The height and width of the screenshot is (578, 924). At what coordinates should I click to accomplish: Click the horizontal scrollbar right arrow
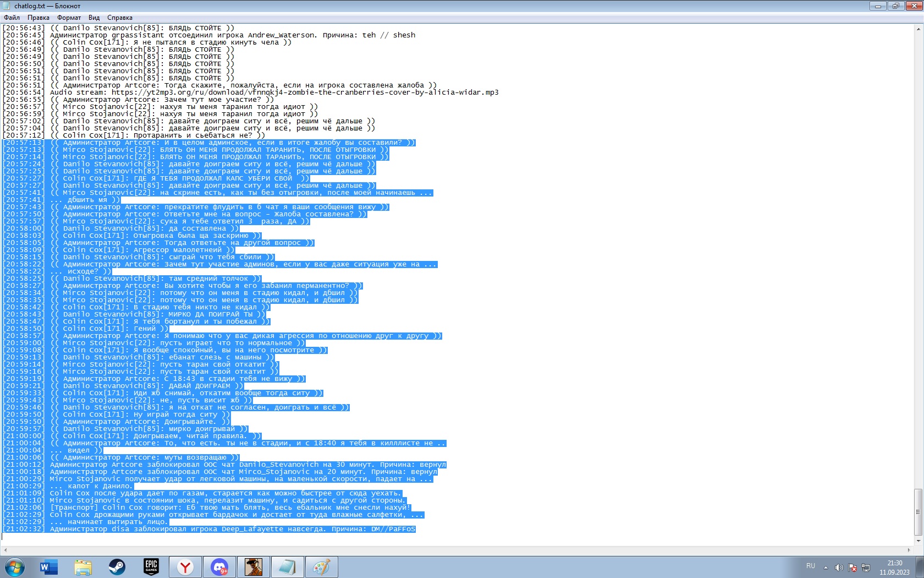909,550
